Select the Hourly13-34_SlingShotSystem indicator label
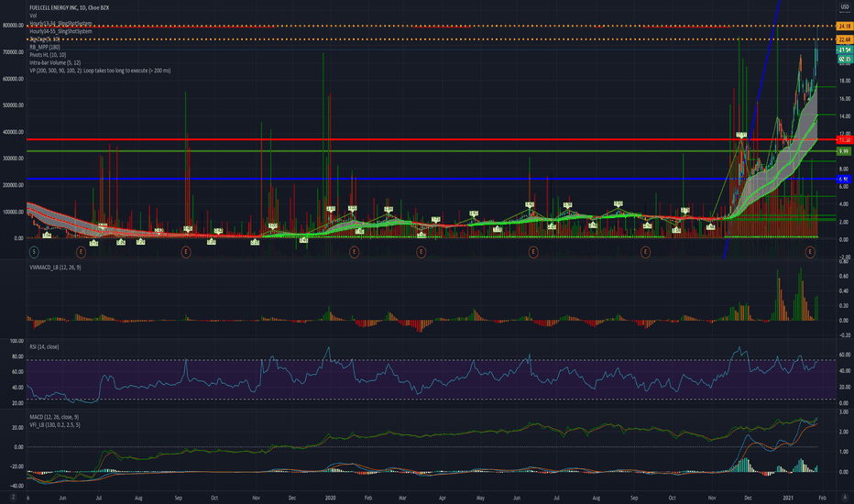Viewport: 854px width, 504px height. point(60,24)
